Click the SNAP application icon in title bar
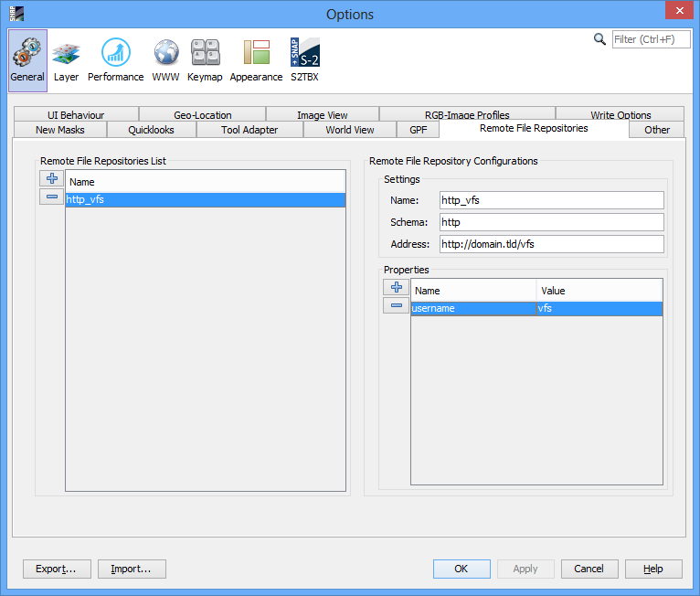700x596 pixels. tap(16, 14)
